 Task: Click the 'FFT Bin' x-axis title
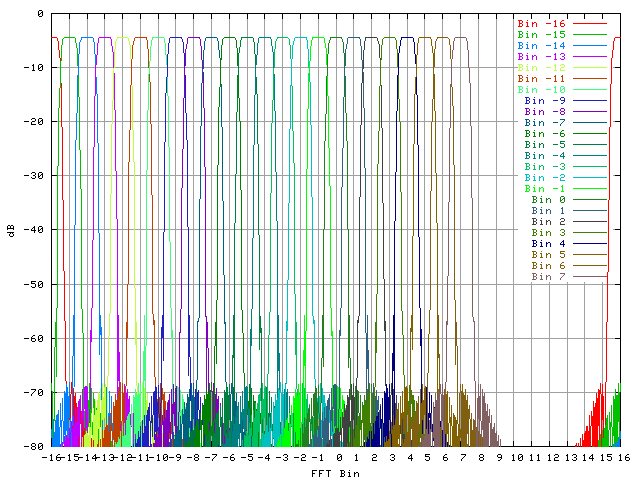[335, 473]
